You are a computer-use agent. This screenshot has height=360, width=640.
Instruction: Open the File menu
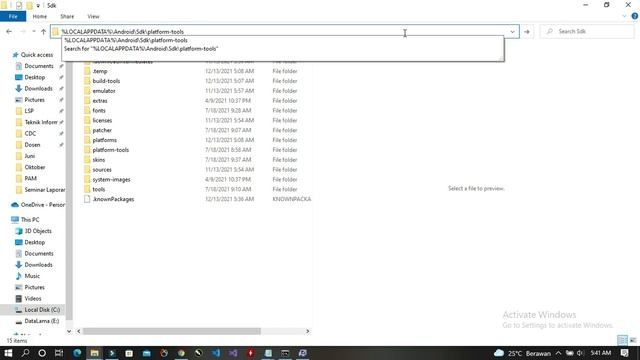coord(13,16)
